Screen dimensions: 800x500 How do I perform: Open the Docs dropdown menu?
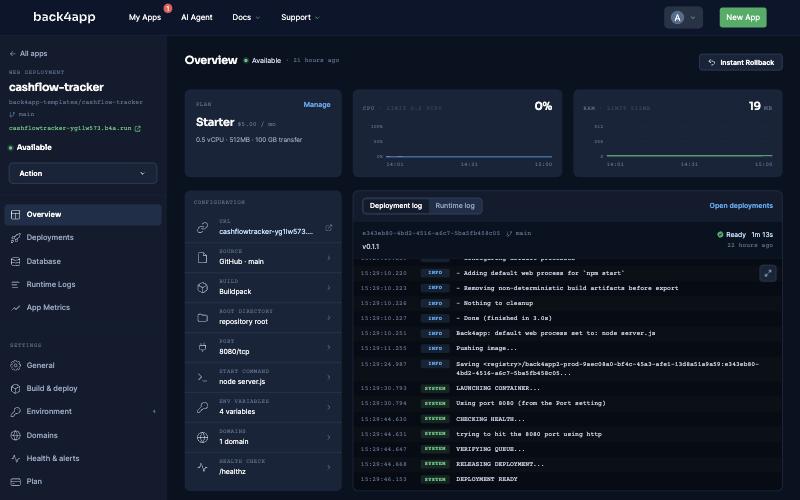pyautogui.click(x=246, y=17)
